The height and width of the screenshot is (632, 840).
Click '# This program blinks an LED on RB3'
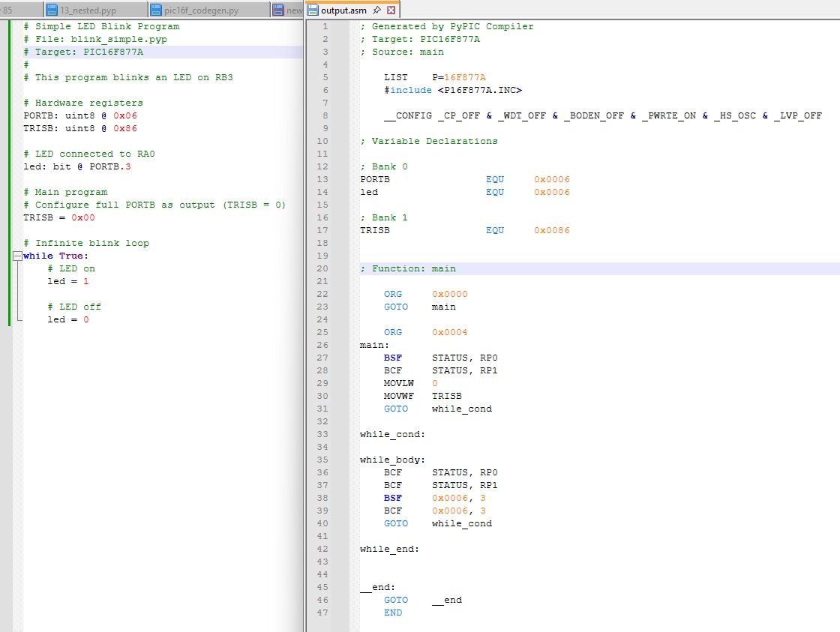(x=128, y=77)
